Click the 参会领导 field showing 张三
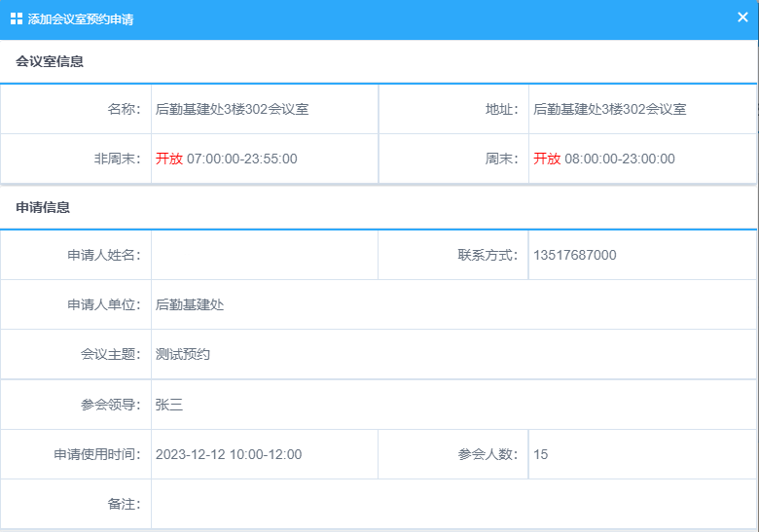 pos(453,405)
